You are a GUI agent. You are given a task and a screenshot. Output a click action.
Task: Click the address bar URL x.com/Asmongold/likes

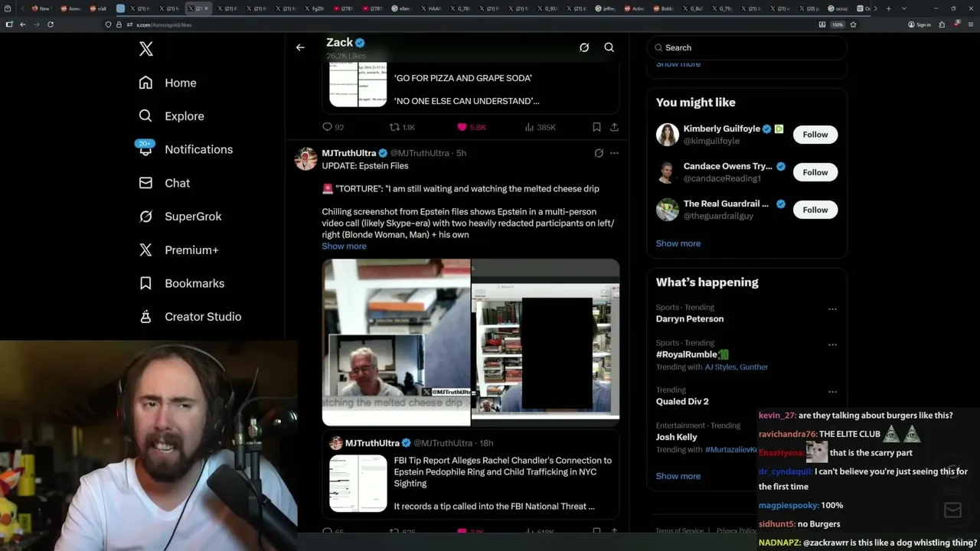tap(164, 24)
